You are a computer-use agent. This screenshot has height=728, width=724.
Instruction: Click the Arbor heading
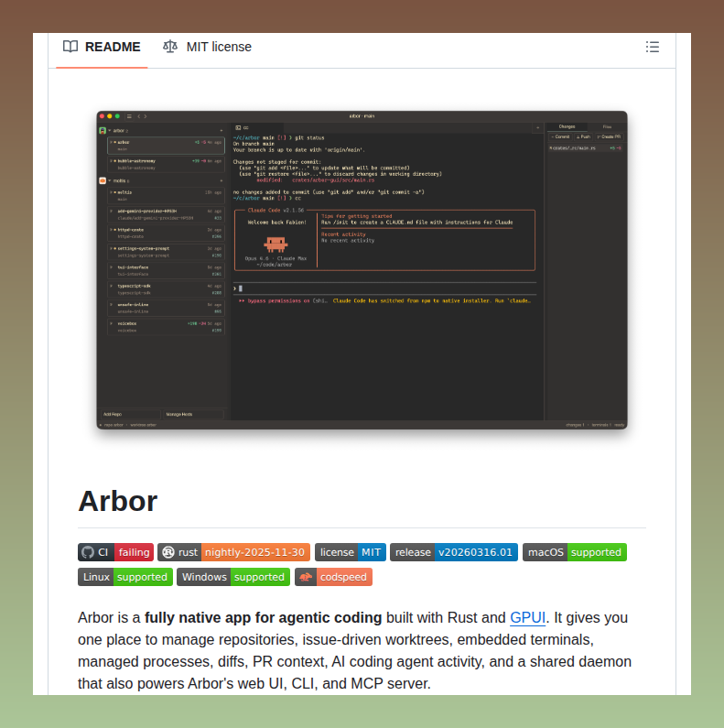(118, 502)
